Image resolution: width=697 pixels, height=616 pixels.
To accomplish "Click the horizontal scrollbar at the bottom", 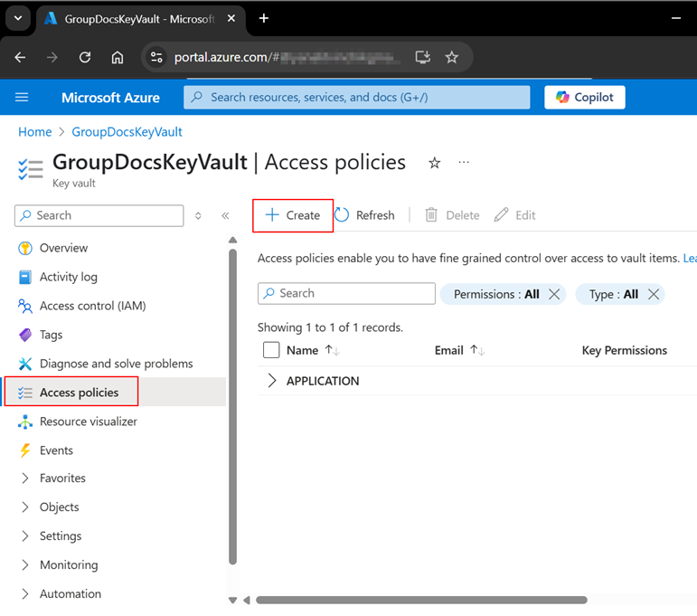I will (x=421, y=600).
